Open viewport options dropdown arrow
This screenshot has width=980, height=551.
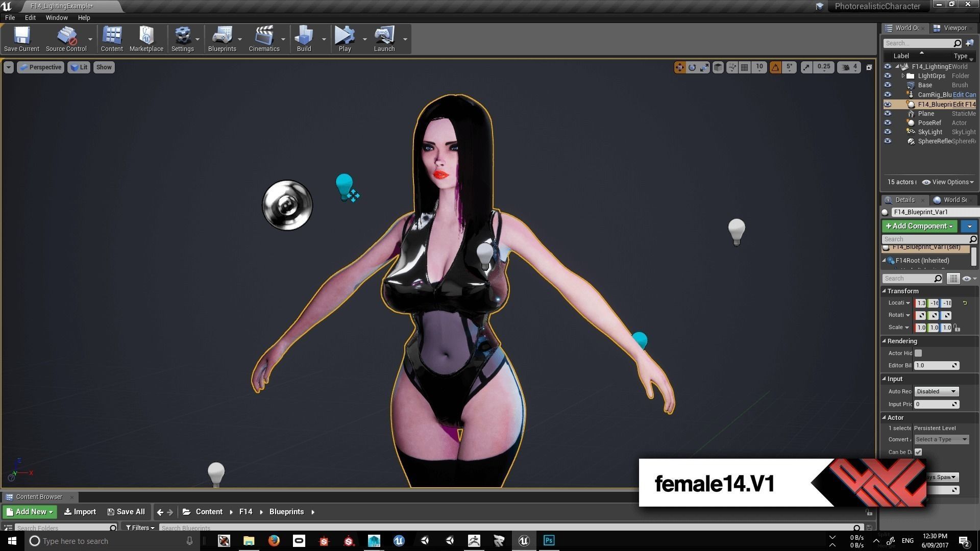[x=8, y=67]
